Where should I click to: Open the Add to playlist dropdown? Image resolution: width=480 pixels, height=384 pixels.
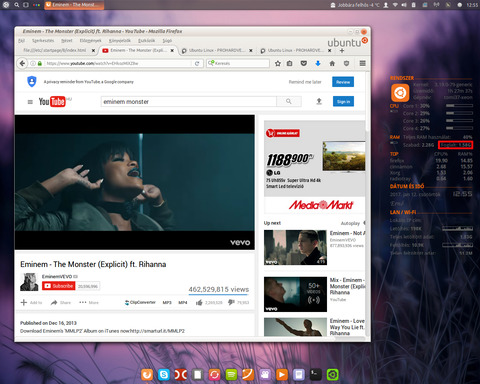coord(31,302)
